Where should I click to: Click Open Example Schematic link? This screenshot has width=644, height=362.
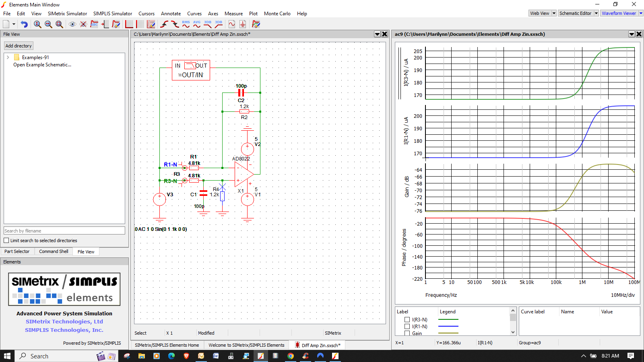[x=42, y=65]
